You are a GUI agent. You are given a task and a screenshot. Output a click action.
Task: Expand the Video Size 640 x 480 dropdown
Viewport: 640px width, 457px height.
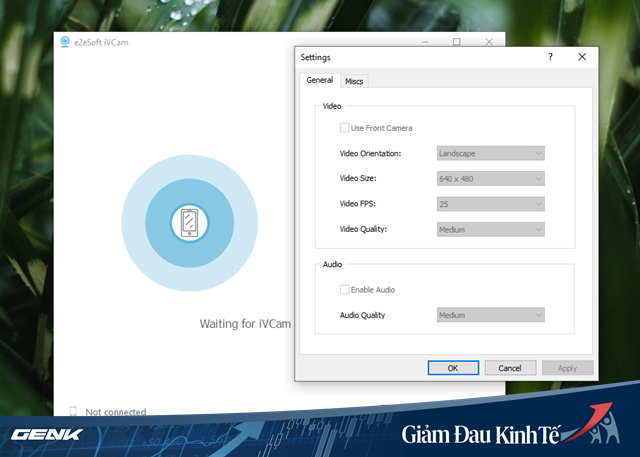click(x=490, y=178)
